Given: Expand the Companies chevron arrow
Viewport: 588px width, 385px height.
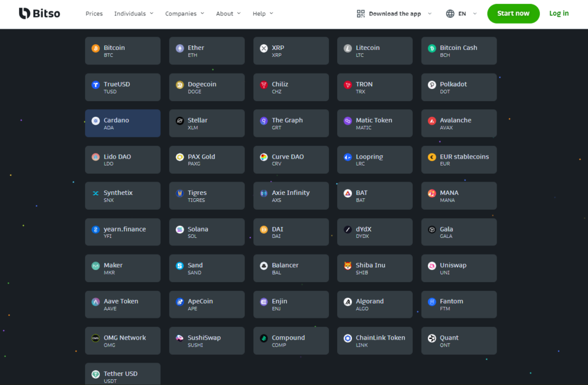Looking at the screenshot, I should (203, 14).
